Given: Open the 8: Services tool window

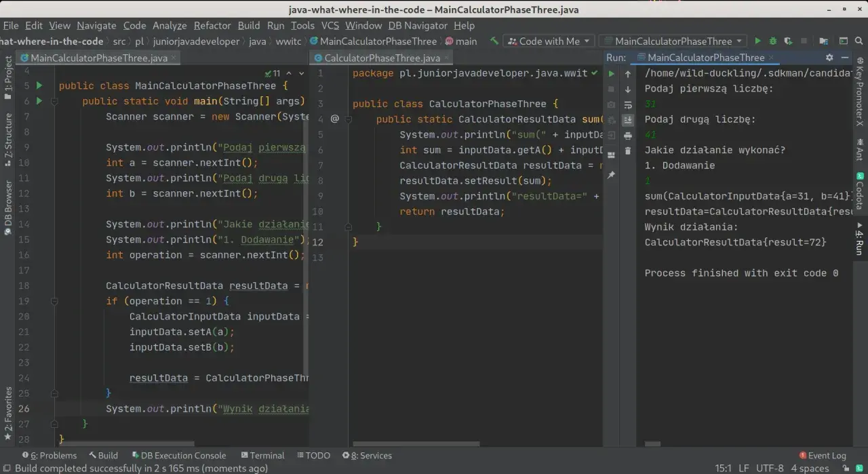Looking at the screenshot, I should click(x=367, y=456).
